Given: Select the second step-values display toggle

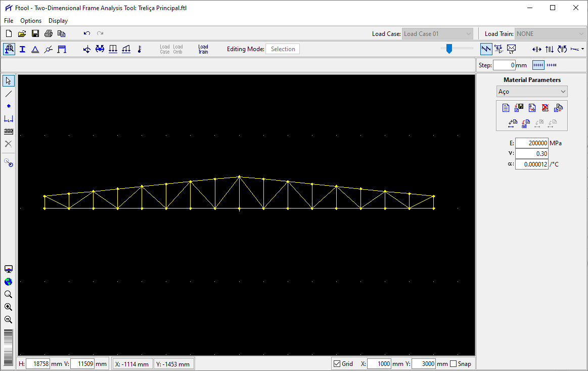Looking at the screenshot, I should tap(552, 65).
